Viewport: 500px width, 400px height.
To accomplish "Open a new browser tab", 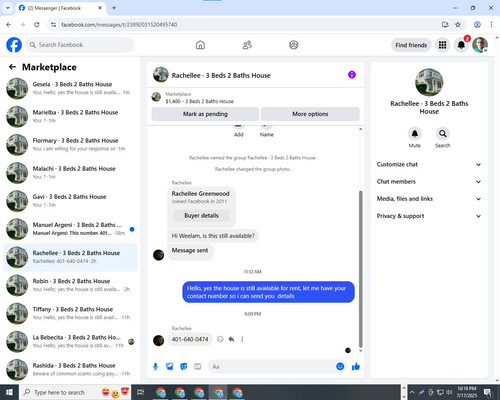I will coord(114,8).
